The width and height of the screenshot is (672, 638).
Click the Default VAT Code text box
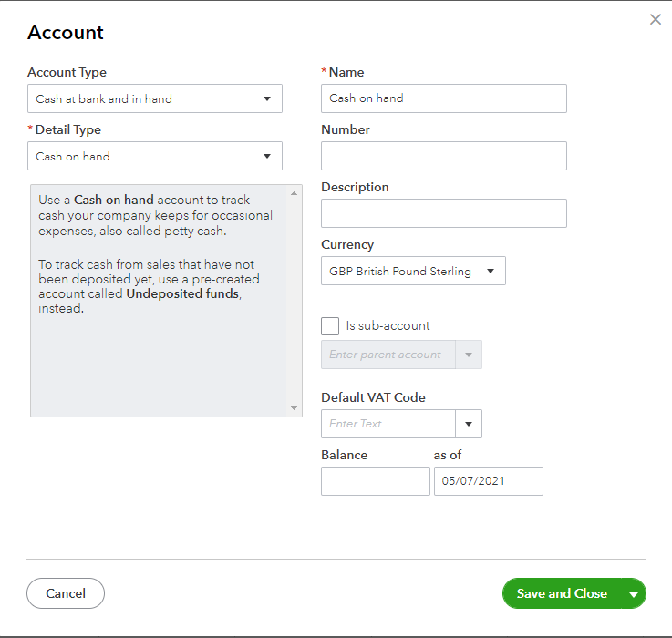point(388,424)
